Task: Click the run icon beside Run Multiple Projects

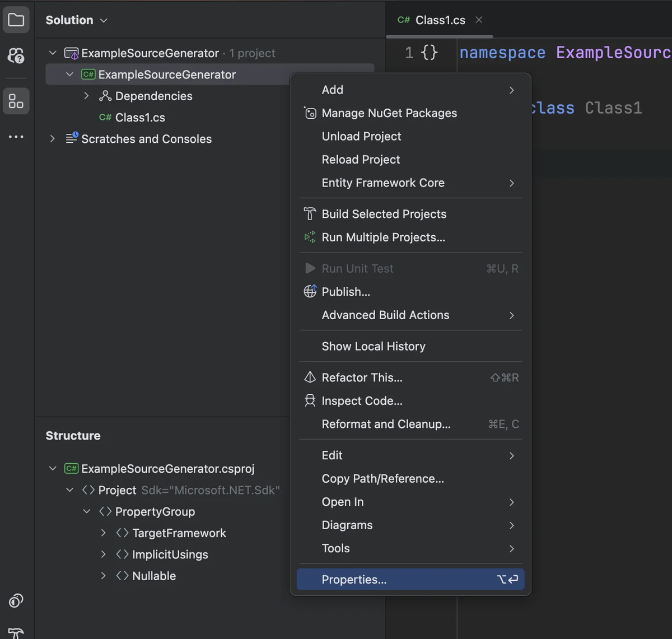Action: click(x=310, y=237)
